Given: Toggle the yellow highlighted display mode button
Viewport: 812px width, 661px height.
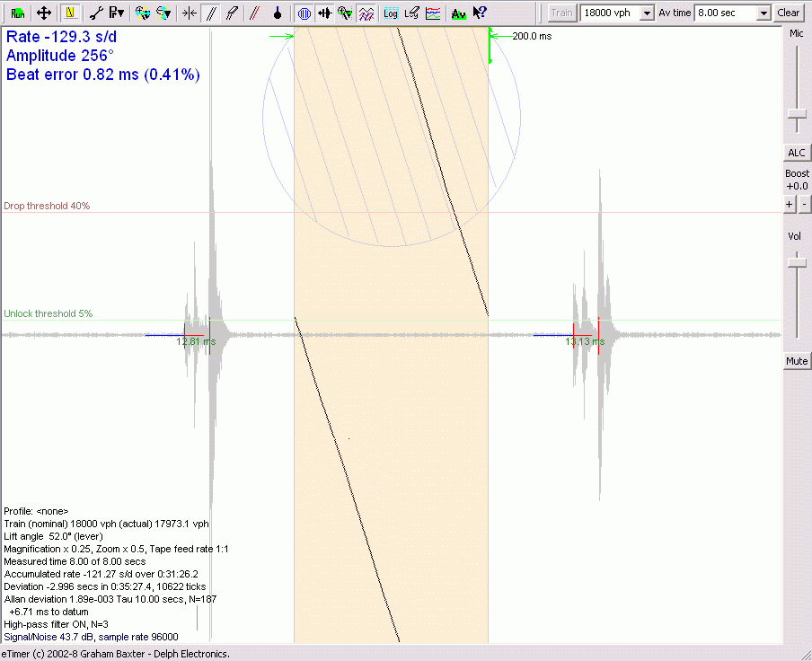Looking at the screenshot, I should pos(69,13).
